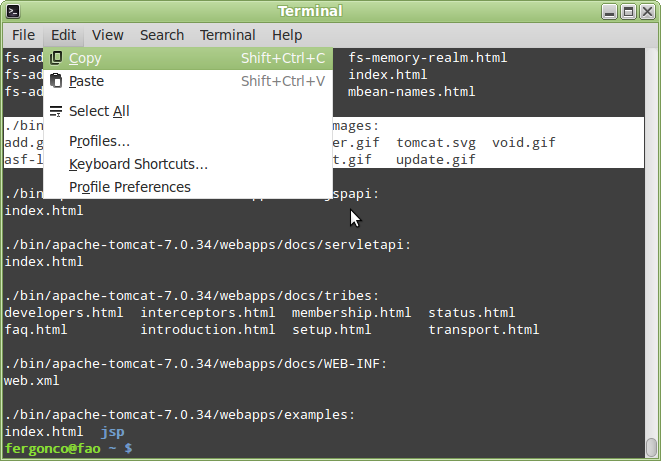Viewport: 661px width, 461px height.
Task: Close the open Edit menu
Action: (x=64, y=35)
